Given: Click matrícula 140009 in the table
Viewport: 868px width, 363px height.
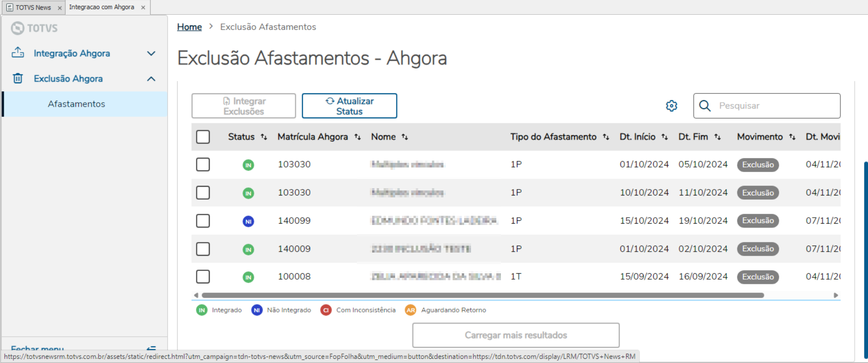Looking at the screenshot, I should [x=294, y=249].
